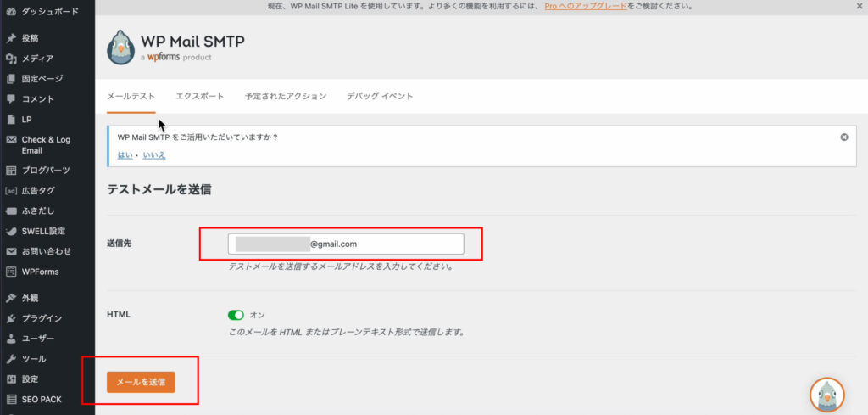Open the エクスポート tab

[x=200, y=96]
